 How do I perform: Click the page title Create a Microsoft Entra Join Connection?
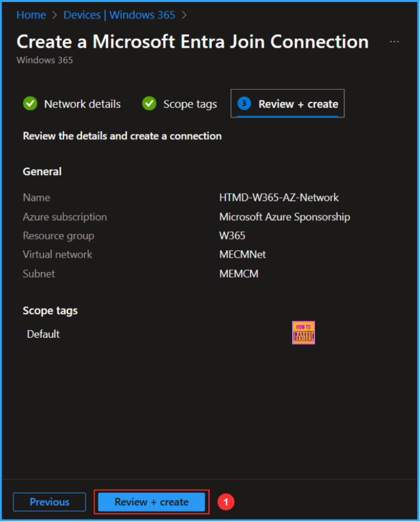pos(193,42)
